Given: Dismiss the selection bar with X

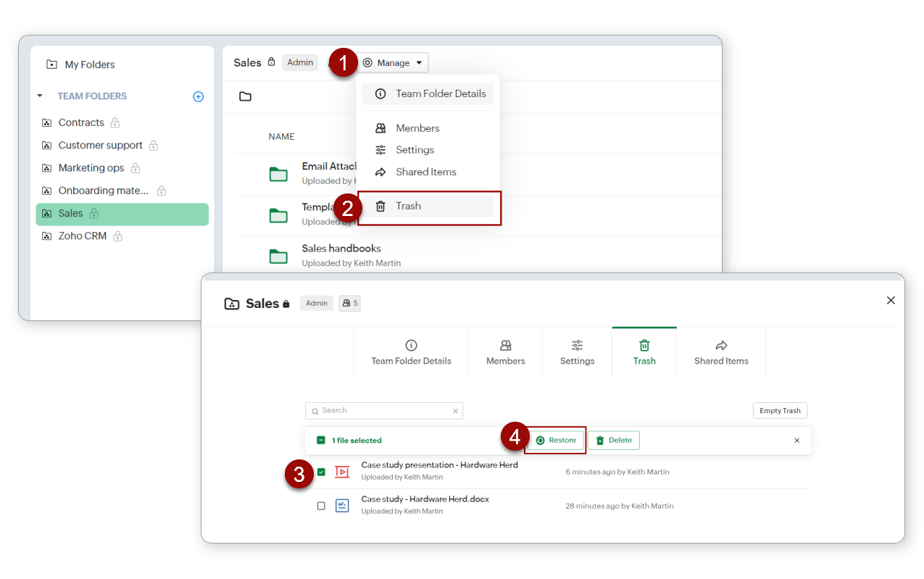Looking at the screenshot, I should click(x=796, y=441).
